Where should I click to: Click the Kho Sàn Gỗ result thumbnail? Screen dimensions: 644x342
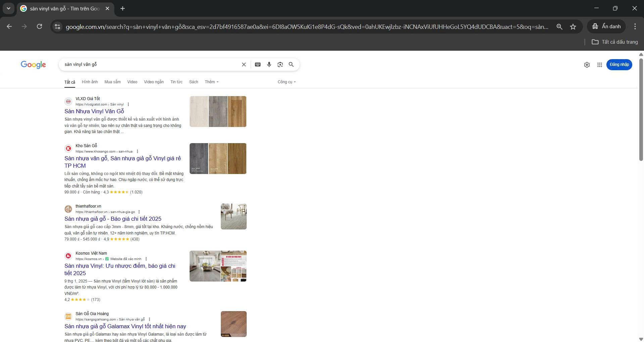click(218, 159)
